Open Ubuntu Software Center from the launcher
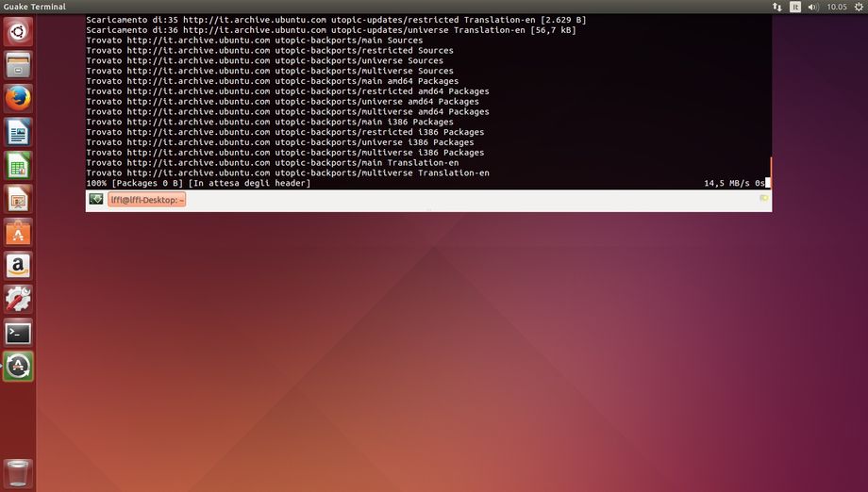868x492 pixels. point(18,233)
